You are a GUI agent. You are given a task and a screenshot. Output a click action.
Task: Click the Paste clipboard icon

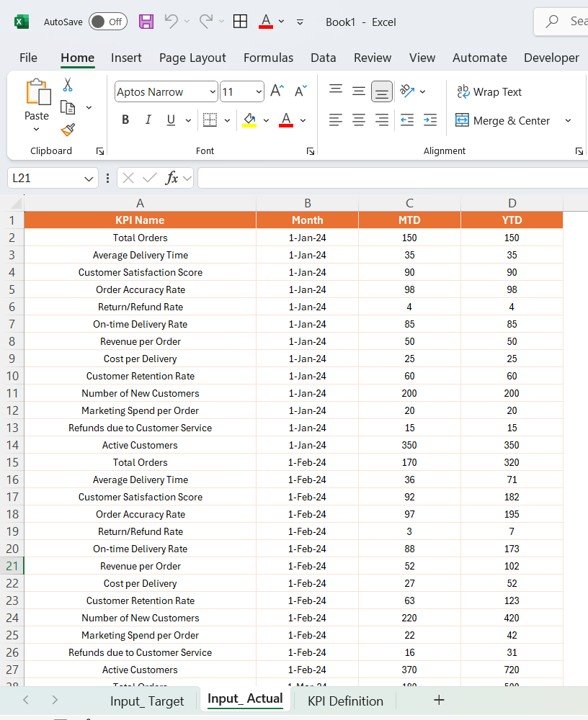coord(38,92)
